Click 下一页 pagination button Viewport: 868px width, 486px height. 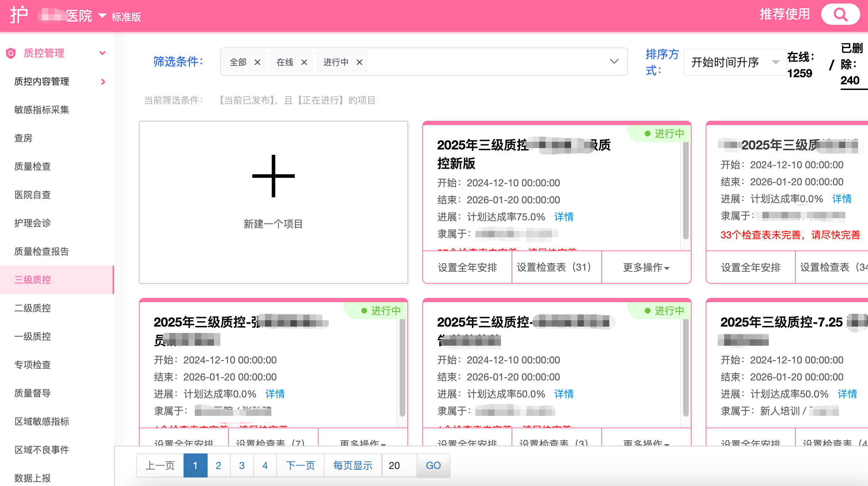pos(300,465)
